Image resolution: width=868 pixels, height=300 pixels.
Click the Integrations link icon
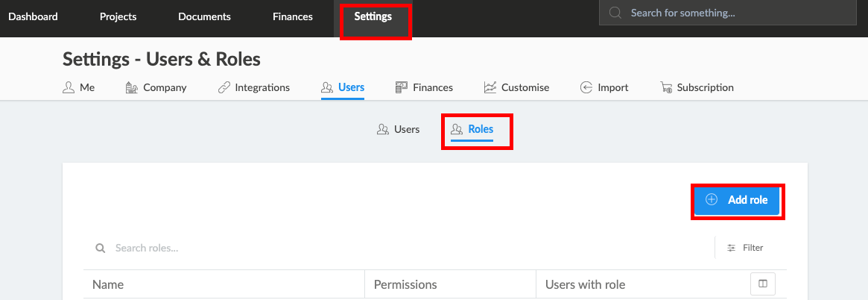(224, 87)
